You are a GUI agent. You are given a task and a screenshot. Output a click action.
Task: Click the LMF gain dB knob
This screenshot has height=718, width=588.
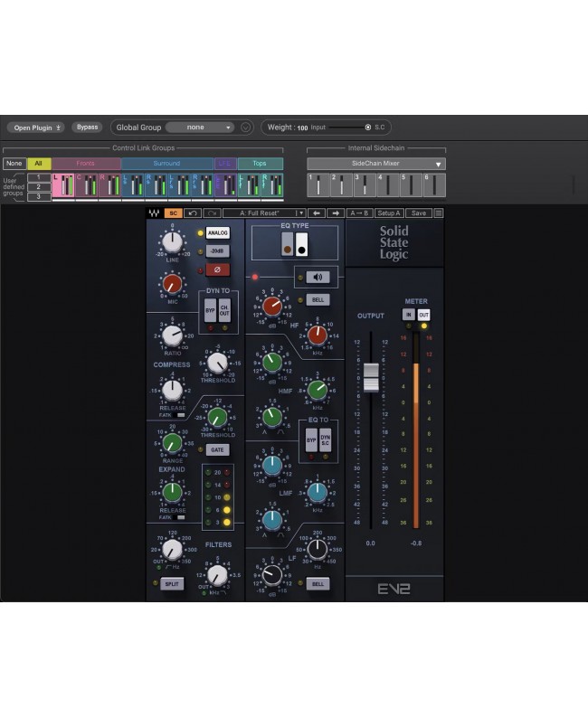pos(272,466)
